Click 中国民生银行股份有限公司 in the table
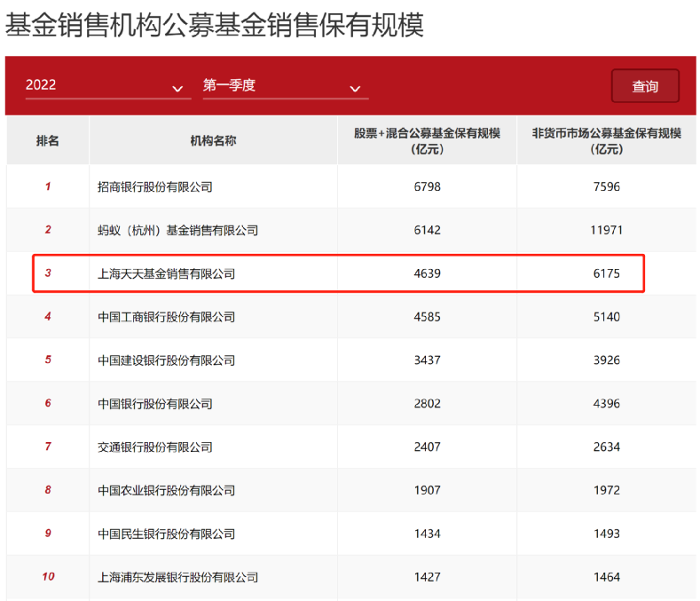This screenshot has height=601, width=700. [x=166, y=534]
